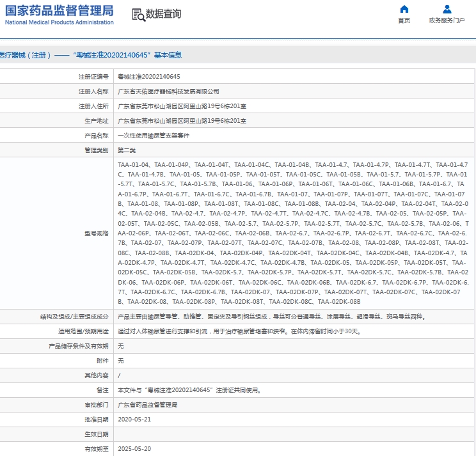Screen dimensions: 476x456
Task: Click National Medical Products Administration subtitle
Action: click(59, 22)
